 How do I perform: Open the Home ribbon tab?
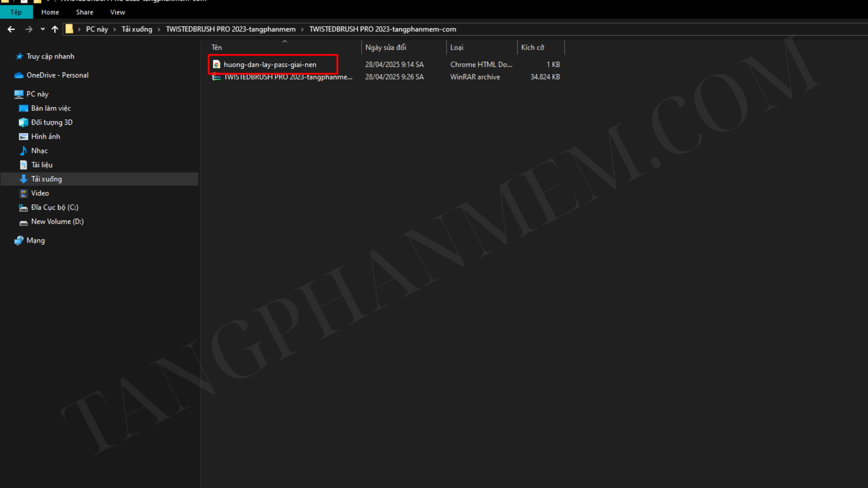50,12
